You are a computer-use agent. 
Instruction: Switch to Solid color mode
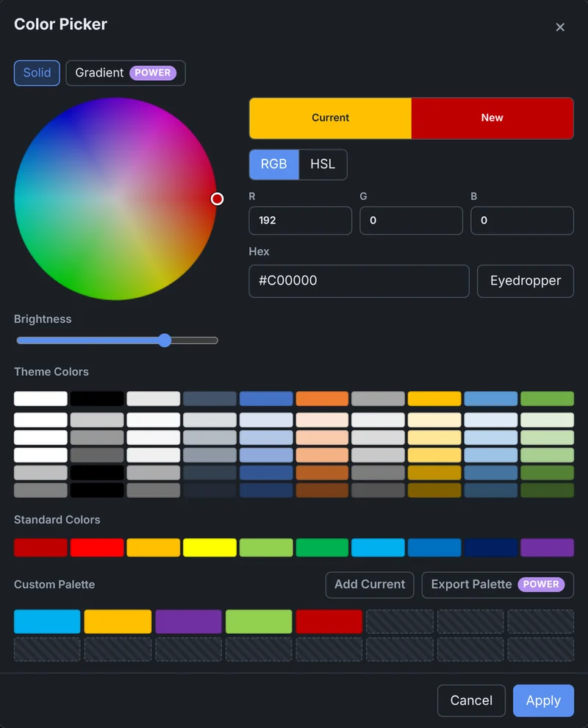pos(37,73)
